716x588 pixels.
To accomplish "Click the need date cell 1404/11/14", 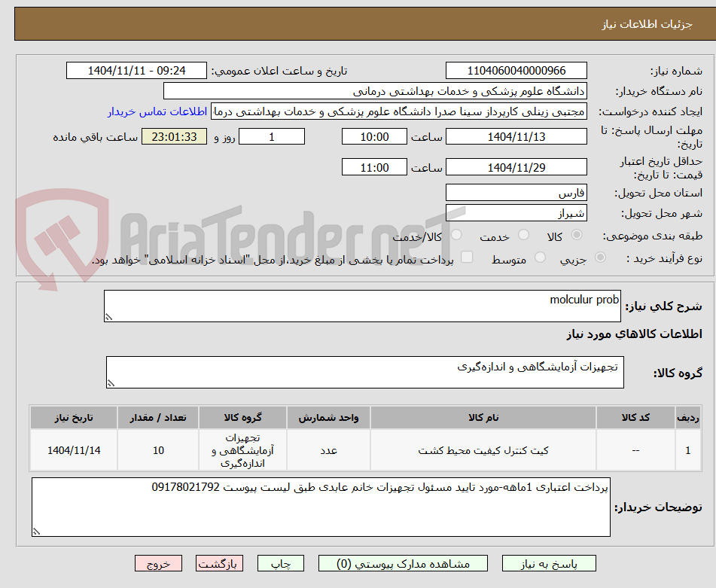I will [74, 450].
